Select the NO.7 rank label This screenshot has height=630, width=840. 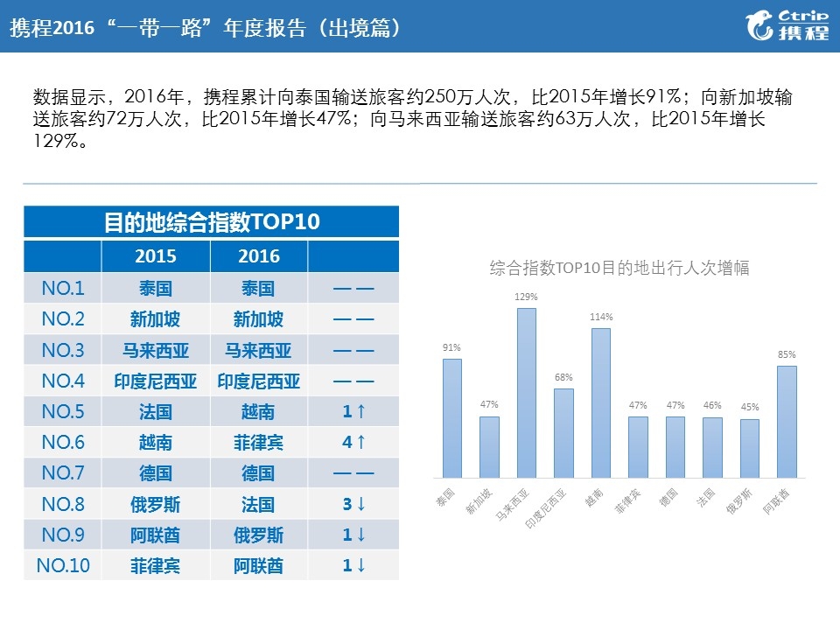coord(63,473)
